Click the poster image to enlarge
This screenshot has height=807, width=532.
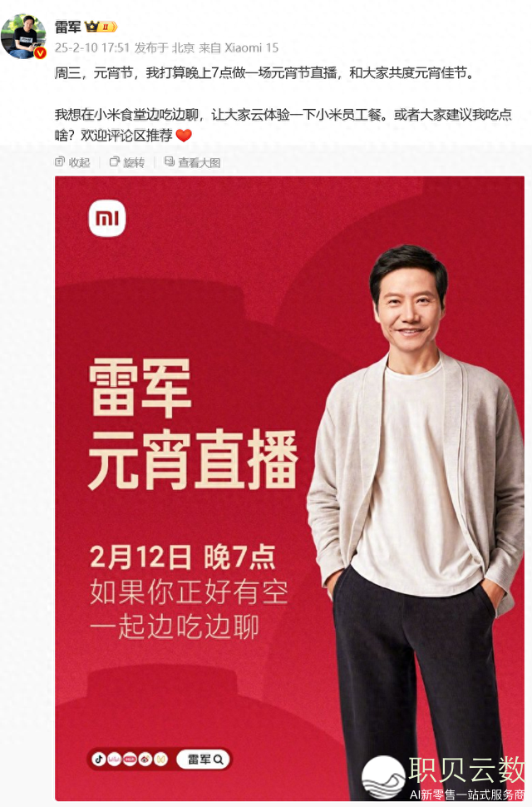point(289,488)
